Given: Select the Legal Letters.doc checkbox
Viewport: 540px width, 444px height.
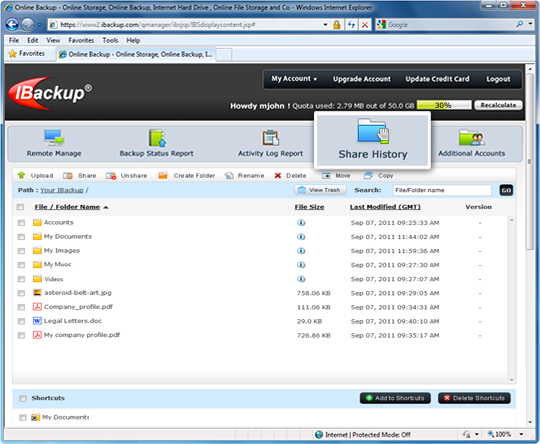Looking at the screenshot, I should [21, 321].
